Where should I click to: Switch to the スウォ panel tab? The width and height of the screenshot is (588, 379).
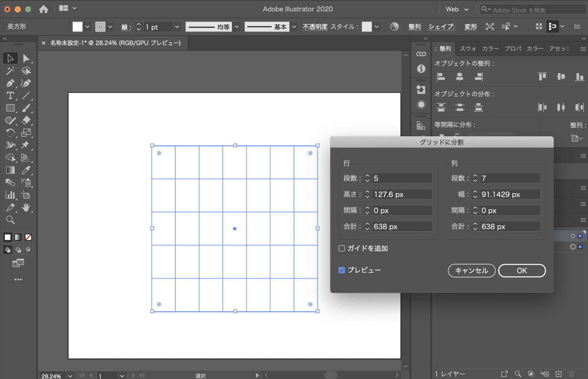pos(468,49)
